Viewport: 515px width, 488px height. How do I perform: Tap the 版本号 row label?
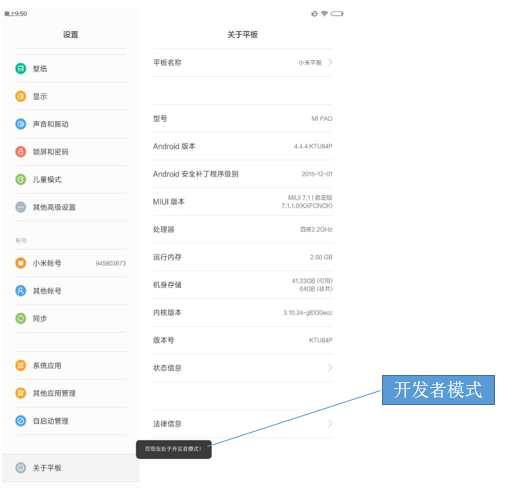[x=163, y=340]
